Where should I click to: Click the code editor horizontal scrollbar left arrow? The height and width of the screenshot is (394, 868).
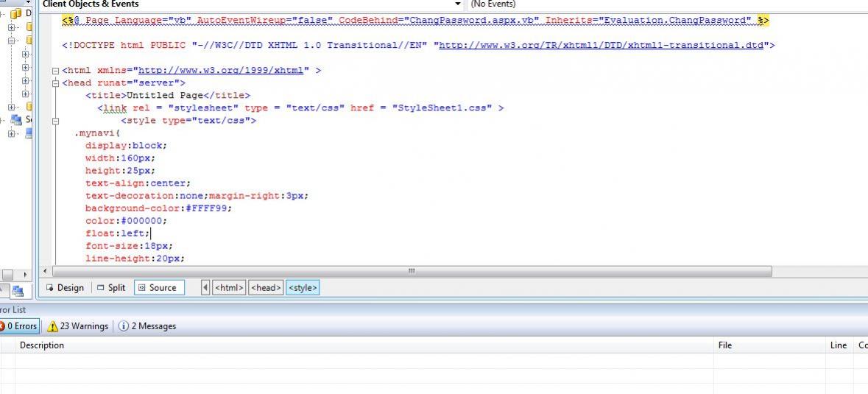point(46,271)
